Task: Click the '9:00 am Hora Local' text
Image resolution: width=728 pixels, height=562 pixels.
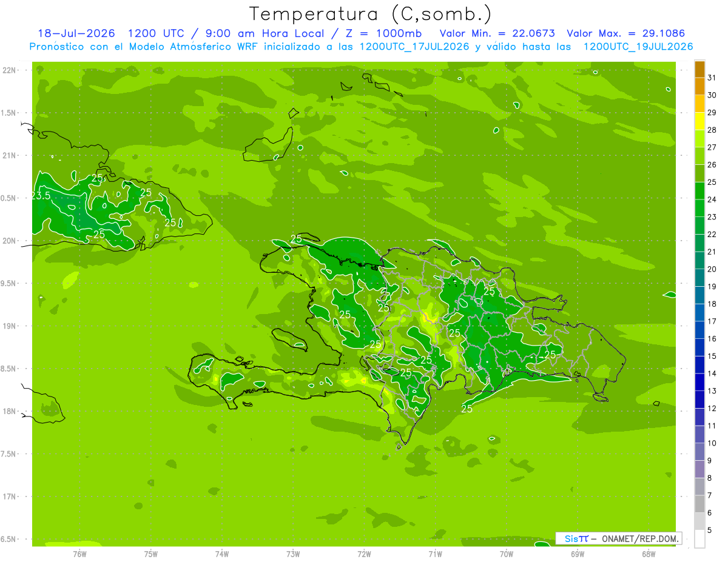Action: 263,33
